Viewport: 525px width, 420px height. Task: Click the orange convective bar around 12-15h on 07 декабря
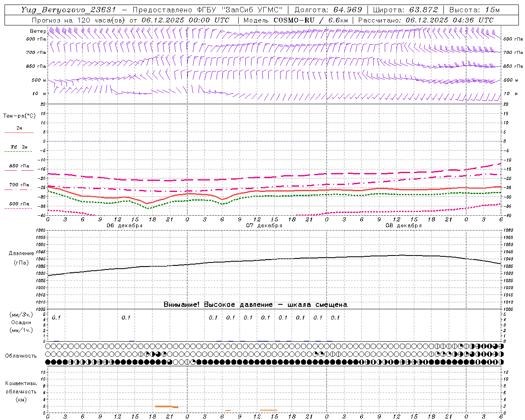pos(269,410)
